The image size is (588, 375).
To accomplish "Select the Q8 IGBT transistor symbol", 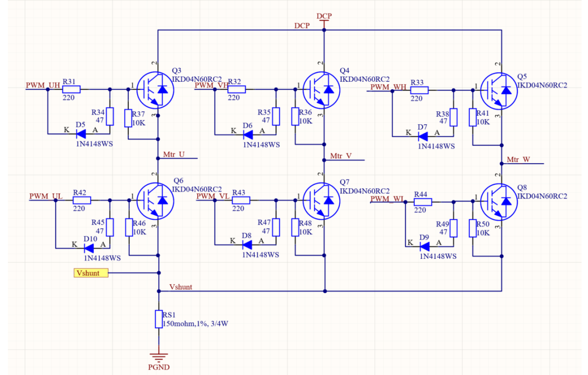I will [499, 202].
